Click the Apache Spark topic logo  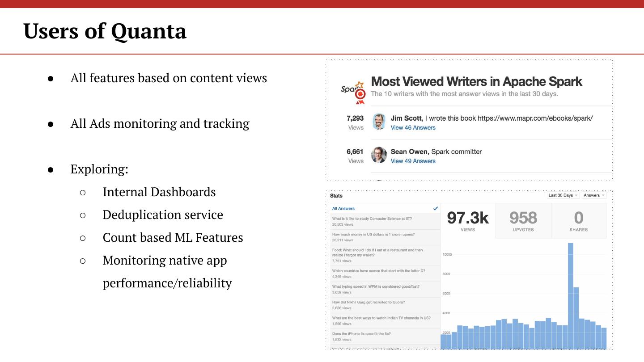353,93
